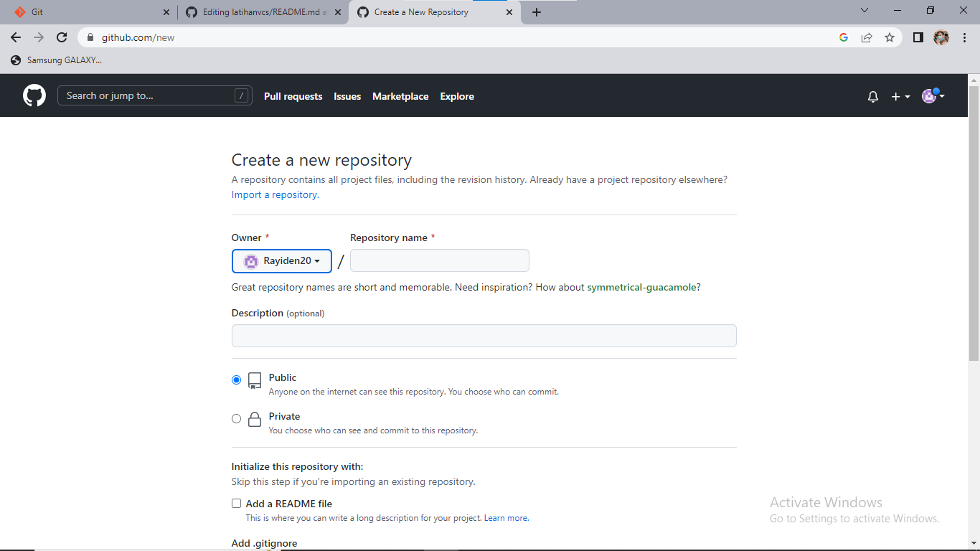Click Learn more link for README
The image size is (980, 551).
[x=506, y=518]
